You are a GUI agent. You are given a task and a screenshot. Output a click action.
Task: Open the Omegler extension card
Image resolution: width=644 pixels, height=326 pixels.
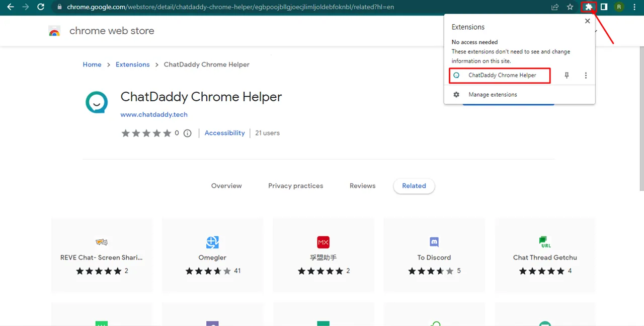pos(212,255)
